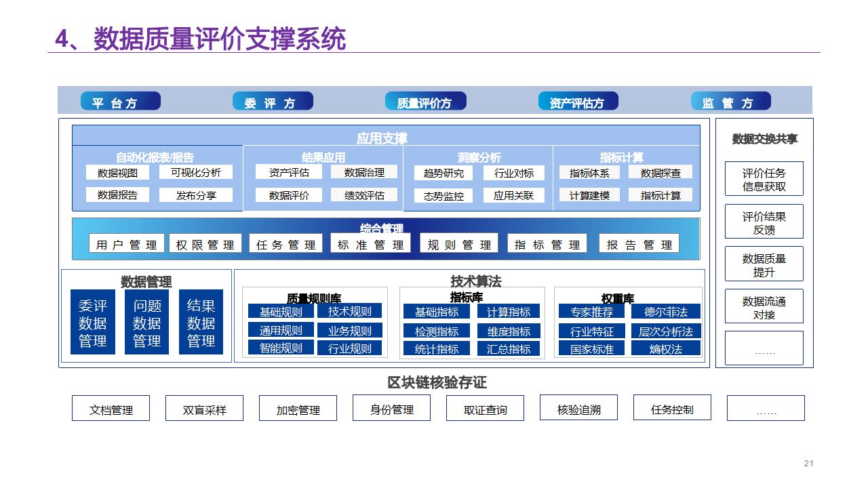Select the 评价结果反馈 box
Viewport: 868px width, 488px height.
[764, 222]
